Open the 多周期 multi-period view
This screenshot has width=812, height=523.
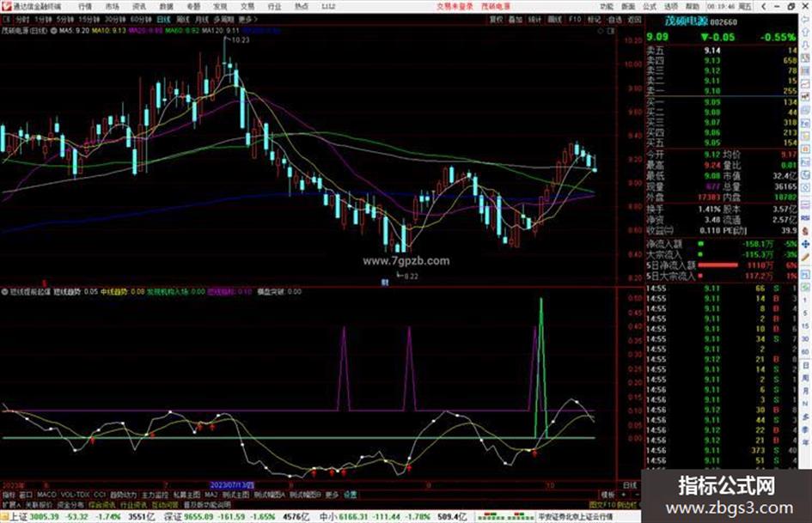click(x=223, y=20)
